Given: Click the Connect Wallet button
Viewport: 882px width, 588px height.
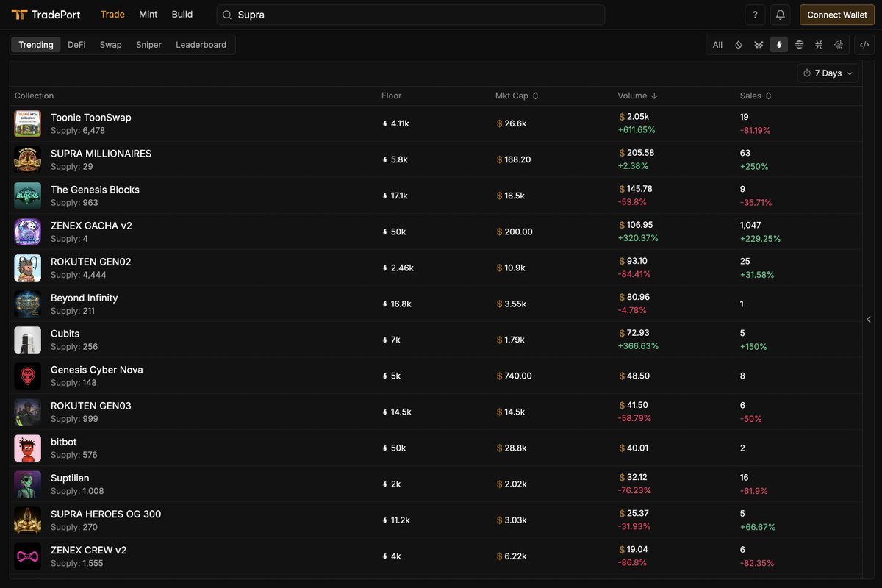Looking at the screenshot, I should [837, 15].
